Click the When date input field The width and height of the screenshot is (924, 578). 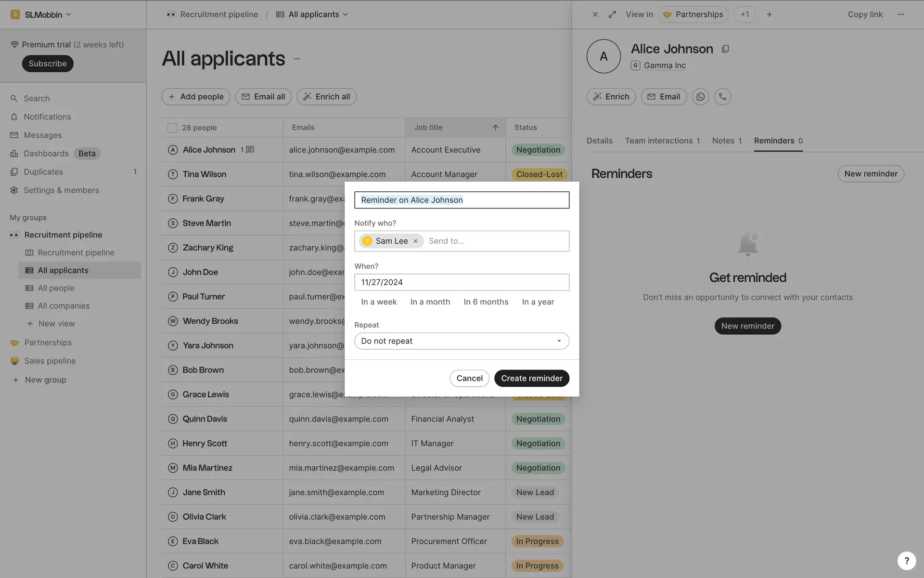pos(462,282)
